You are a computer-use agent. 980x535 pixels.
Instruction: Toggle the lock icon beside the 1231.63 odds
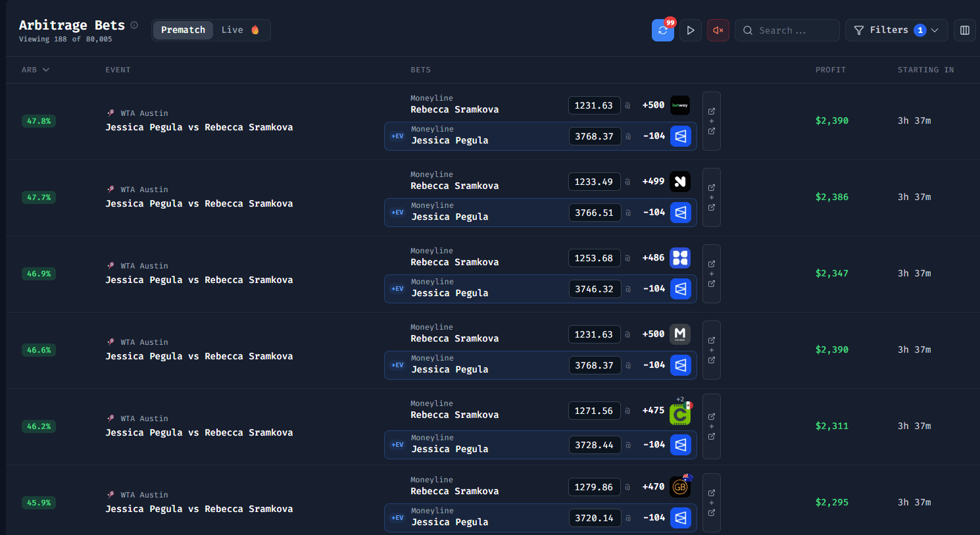[627, 105]
